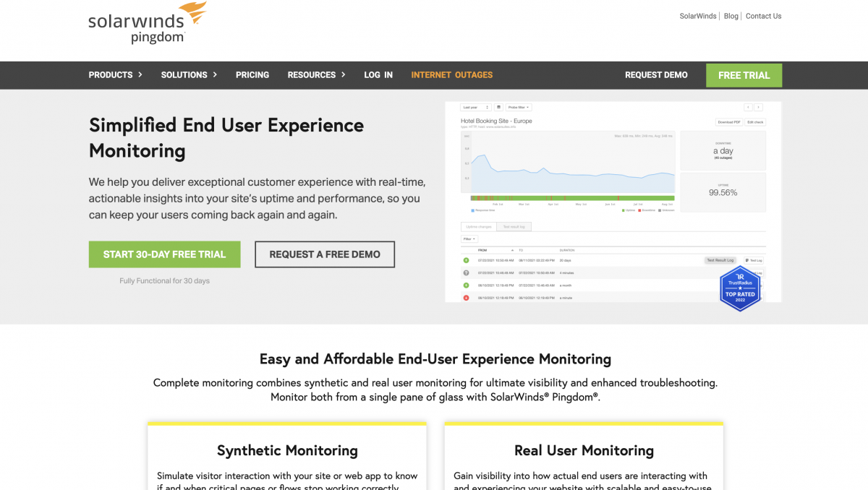
Task: Click the red downtime status icon on the last row
Action: [466, 298]
